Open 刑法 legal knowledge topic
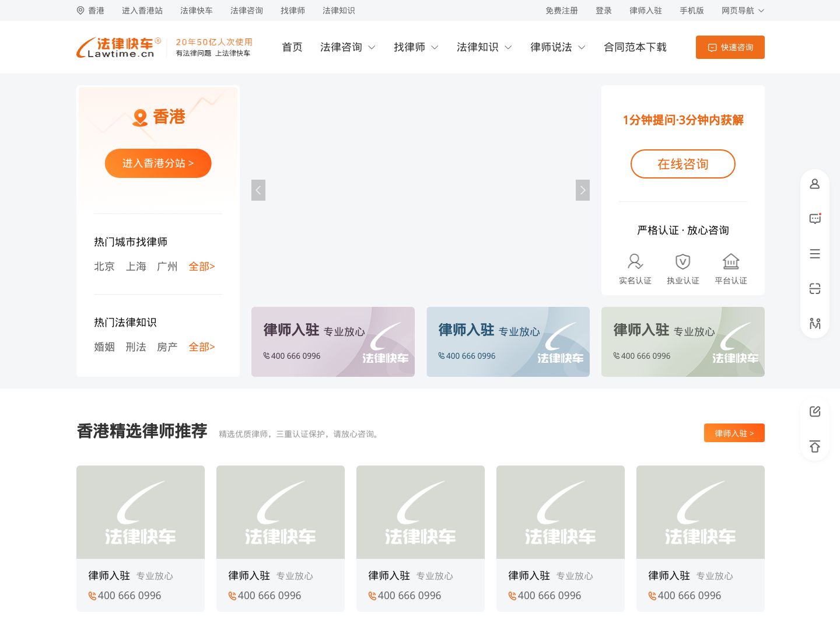 pyautogui.click(x=136, y=347)
